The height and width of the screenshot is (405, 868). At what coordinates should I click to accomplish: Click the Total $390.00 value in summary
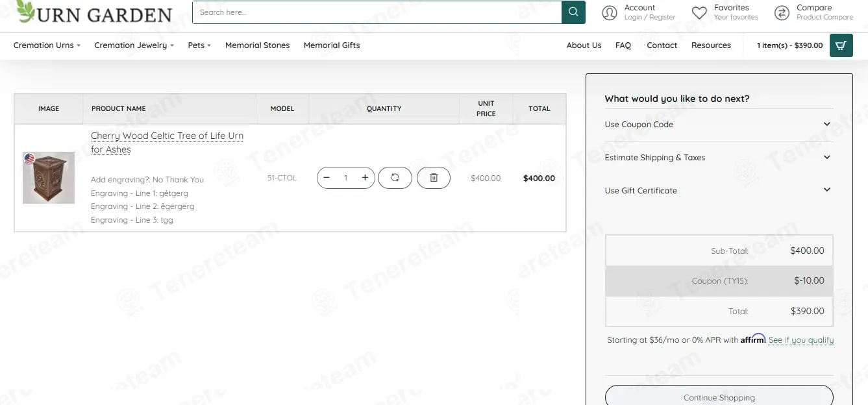[x=807, y=311]
